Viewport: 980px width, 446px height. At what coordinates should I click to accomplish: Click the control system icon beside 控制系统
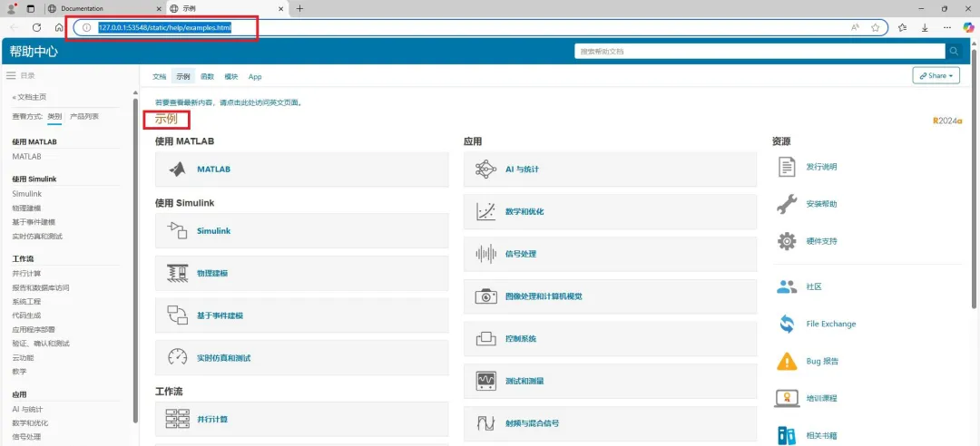pyautogui.click(x=485, y=338)
